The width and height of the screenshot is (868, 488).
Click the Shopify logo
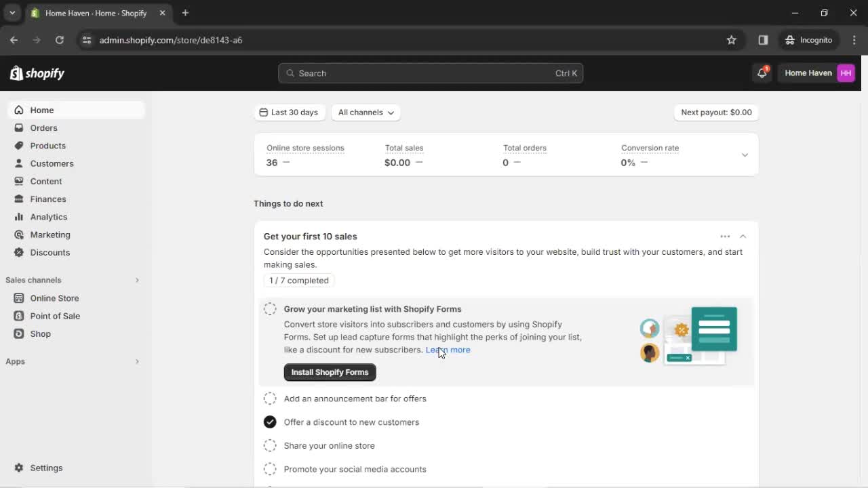click(x=37, y=73)
